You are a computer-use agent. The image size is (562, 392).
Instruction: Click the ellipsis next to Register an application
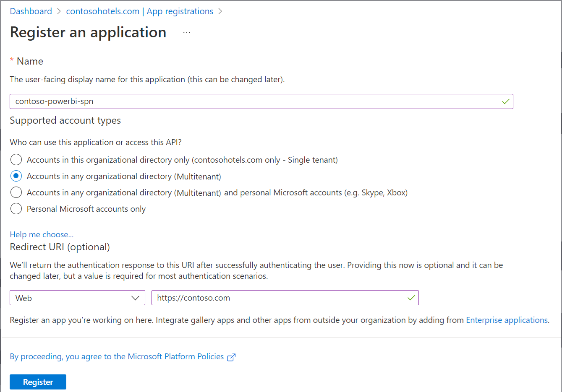[186, 31]
